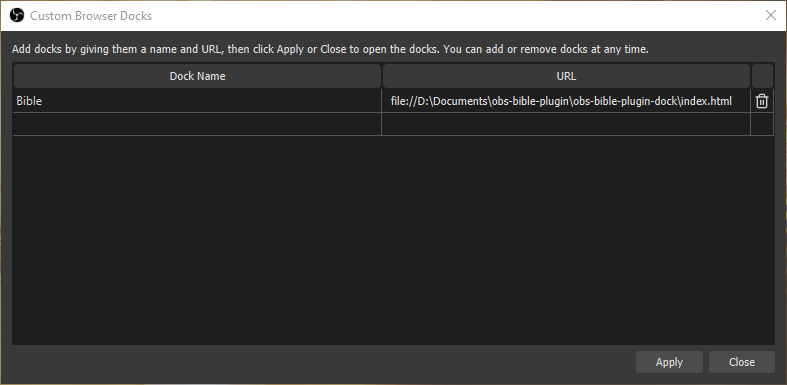787x385 pixels.
Task: Click the Close button at bottom
Action: (741, 362)
